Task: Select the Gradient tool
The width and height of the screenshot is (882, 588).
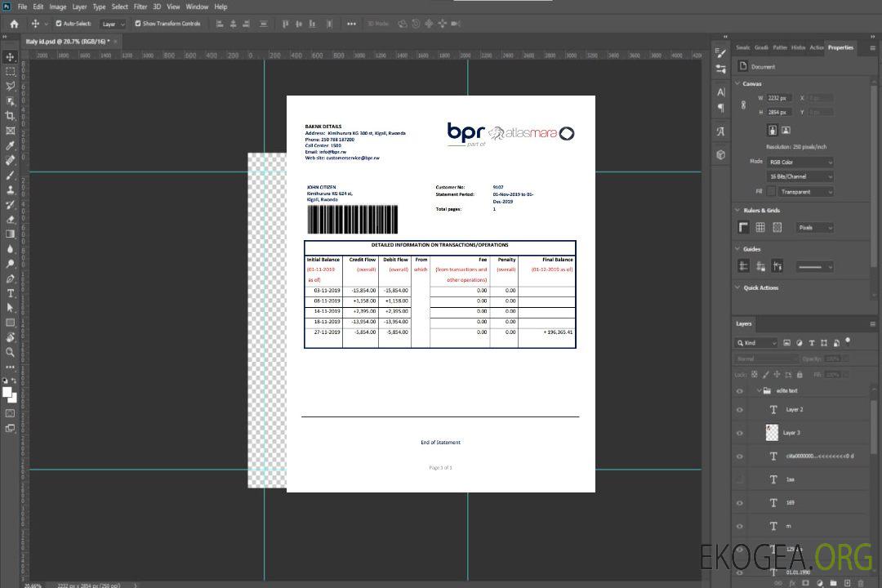Action: click(10, 234)
